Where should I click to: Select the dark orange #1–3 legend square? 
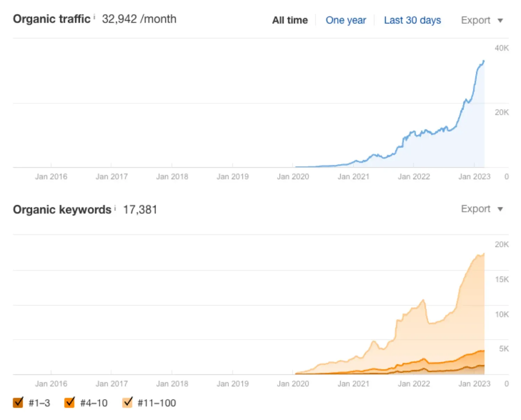tap(18, 402)
